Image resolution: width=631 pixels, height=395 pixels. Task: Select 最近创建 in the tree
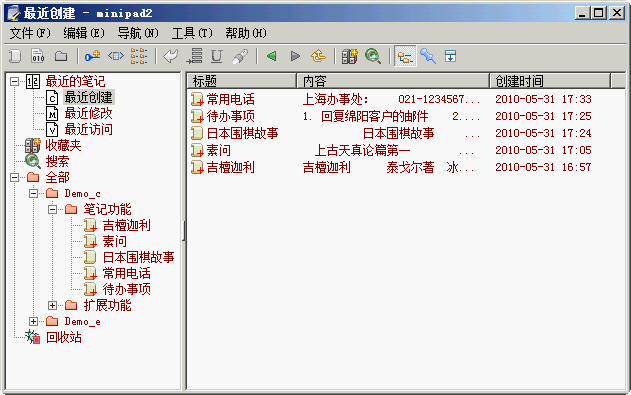click(89, 97)
